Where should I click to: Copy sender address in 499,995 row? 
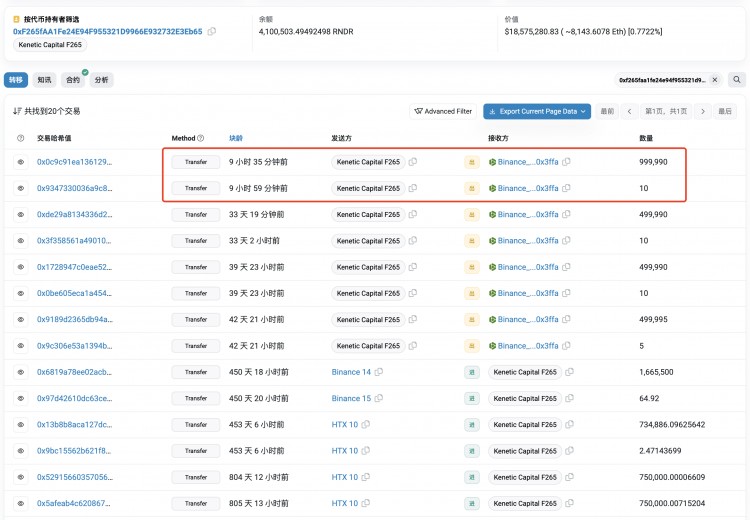413,319
